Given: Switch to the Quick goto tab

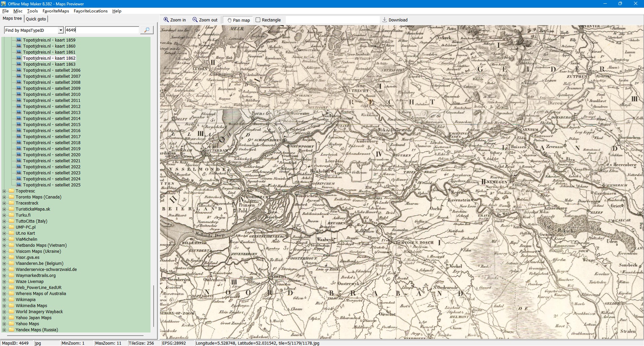Looking at the screenshot, I should click(x=36, y=19).
